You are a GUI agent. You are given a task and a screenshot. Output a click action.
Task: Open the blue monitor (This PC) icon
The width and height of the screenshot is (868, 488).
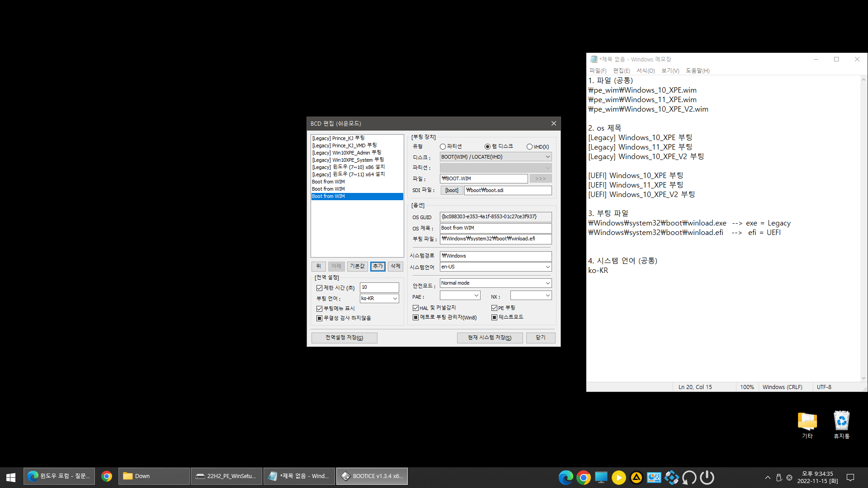coord(601,478)
